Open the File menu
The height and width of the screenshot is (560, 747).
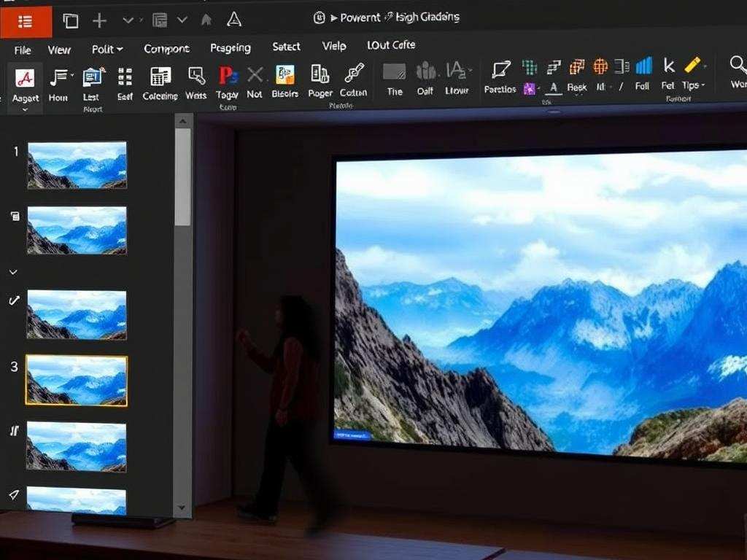(23, 50)
